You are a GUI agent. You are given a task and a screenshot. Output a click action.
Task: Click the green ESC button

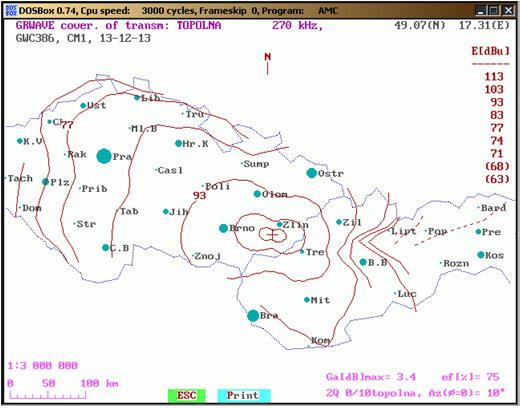click(x=187, y=395)
